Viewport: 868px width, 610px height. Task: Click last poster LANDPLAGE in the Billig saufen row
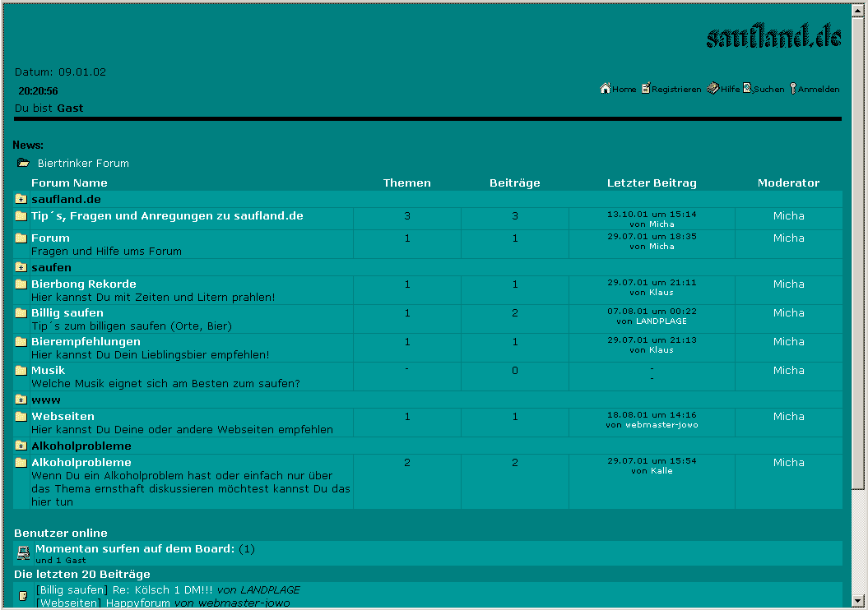coord(661,321)
